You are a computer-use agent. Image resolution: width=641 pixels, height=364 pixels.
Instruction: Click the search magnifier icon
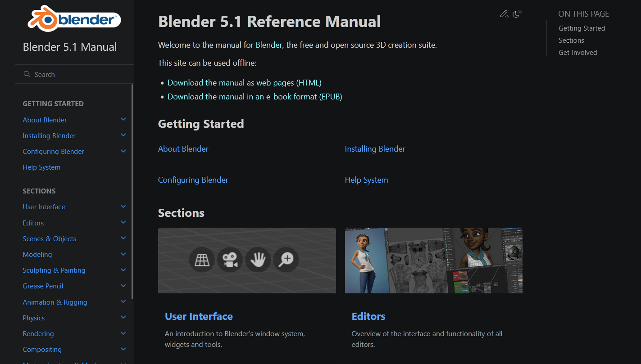(x=27, y=74)
